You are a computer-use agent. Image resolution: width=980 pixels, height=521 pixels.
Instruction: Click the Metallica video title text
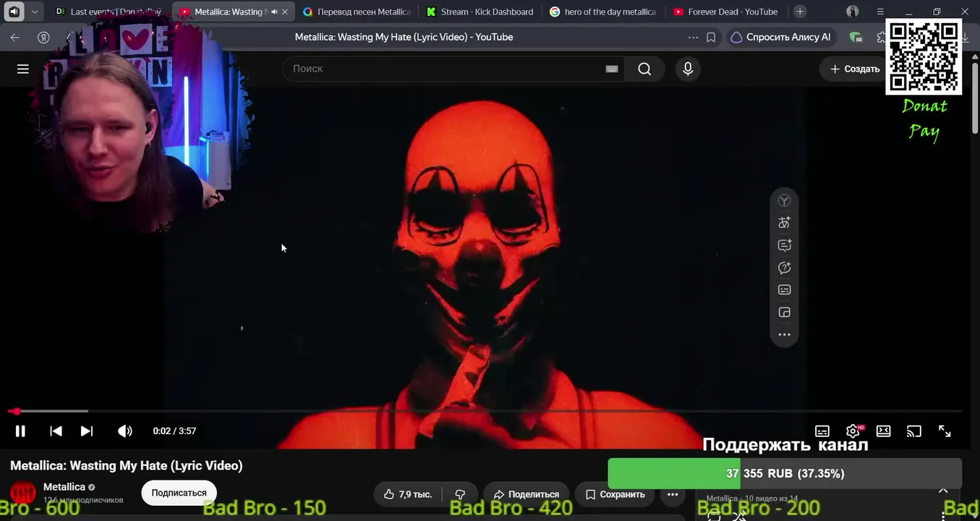[x=127, y=466]
